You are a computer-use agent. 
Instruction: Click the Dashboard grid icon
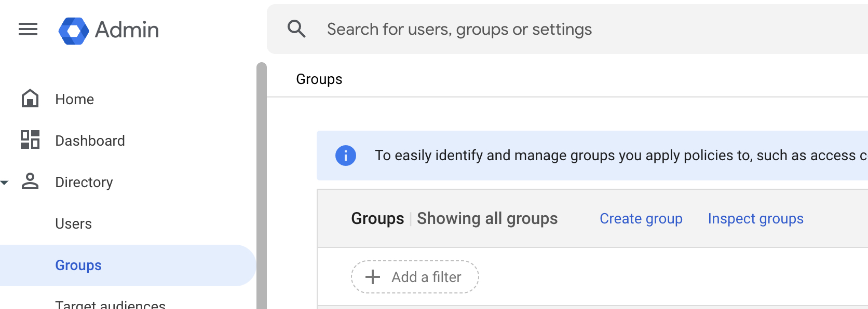point(30,140)
